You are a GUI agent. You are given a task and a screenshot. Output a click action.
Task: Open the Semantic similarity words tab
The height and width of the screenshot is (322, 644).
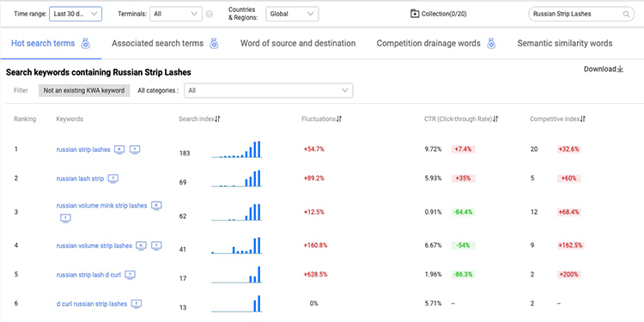point(565,43)
